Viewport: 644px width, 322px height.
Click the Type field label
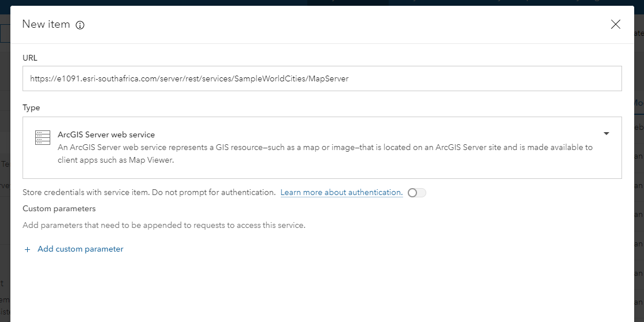31,107
